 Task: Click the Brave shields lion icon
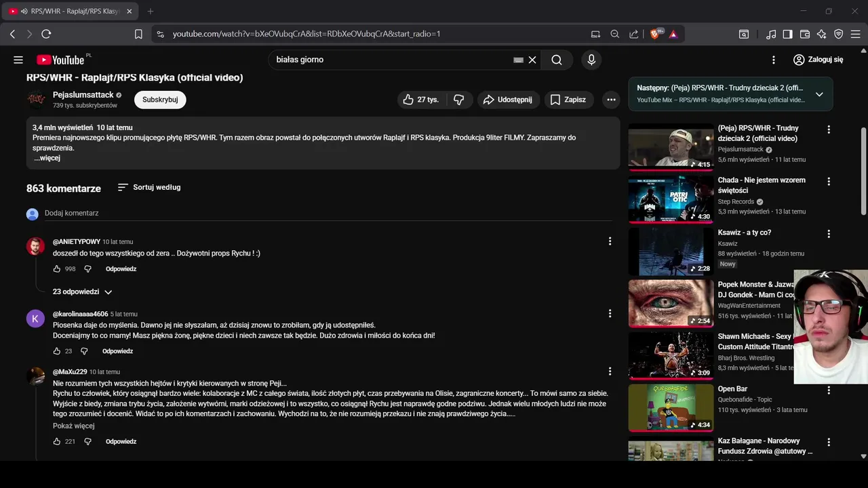[656, 34]
